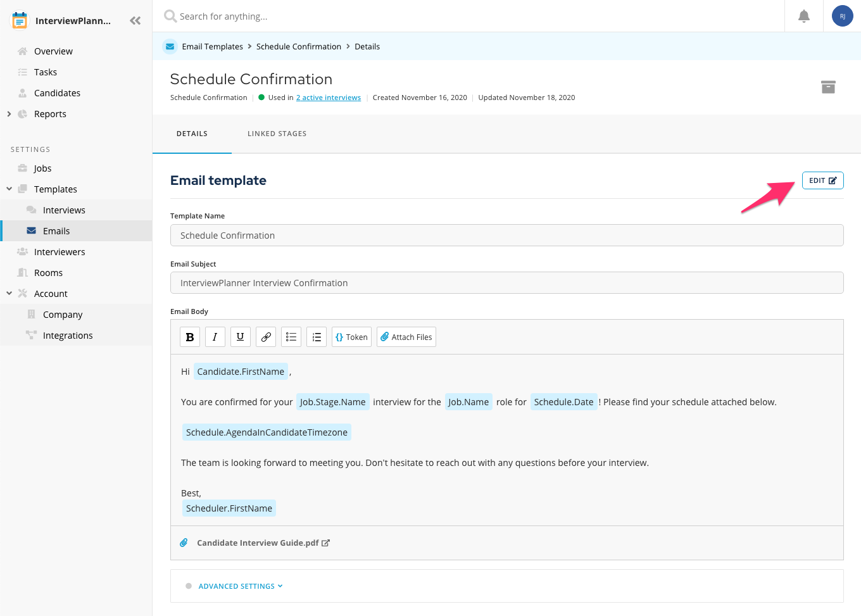Click the Company building icon
Screen dimensions: 861x616
point(31,315)
